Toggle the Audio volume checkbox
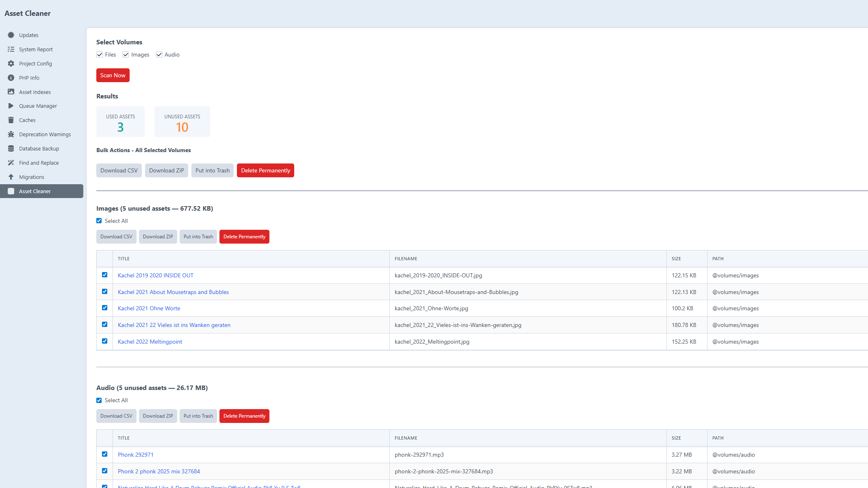The image size is (868, 488). pos(159,54)
